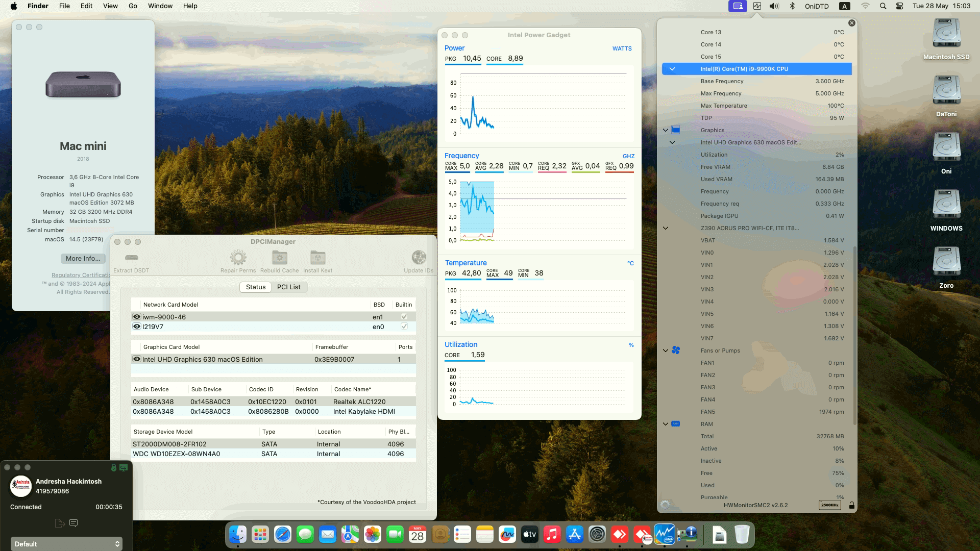Open the Go menu in the menu bar
980x551 pixels.
point(132,6)
